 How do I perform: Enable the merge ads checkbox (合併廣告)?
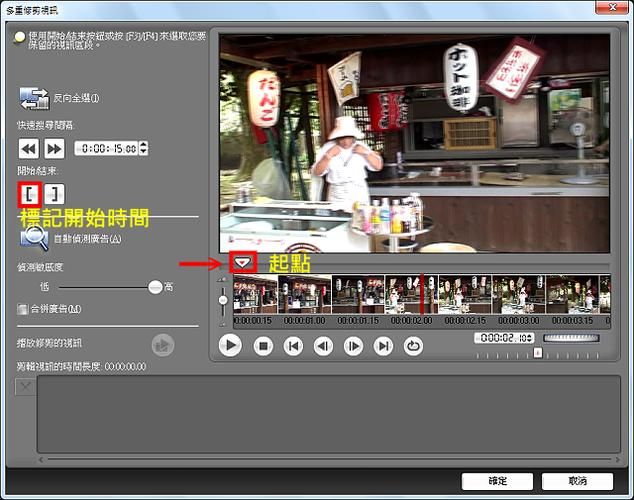22,309
